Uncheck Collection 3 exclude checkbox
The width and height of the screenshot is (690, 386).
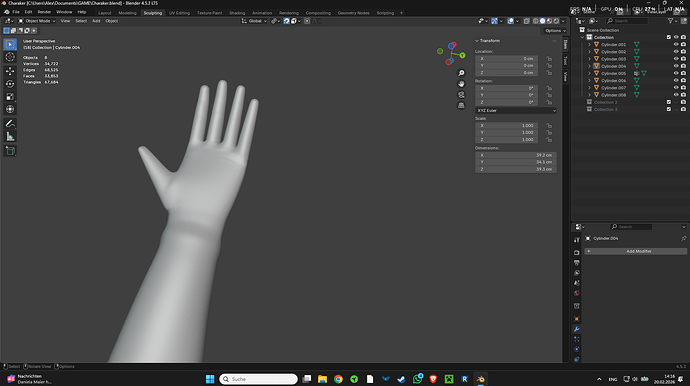tap(669, 109)
